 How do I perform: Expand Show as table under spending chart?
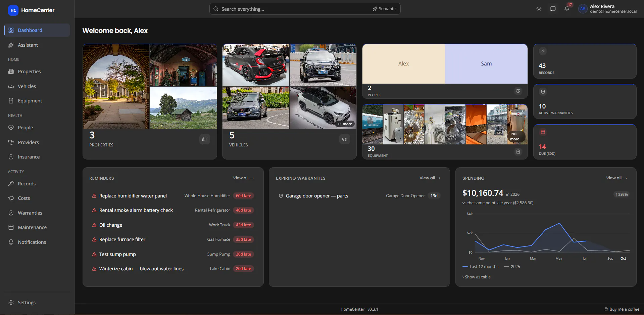point(477,277)
